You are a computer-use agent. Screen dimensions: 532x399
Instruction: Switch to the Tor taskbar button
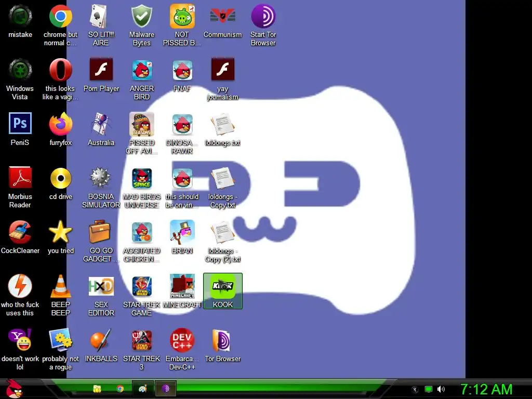tap(166, 389)
